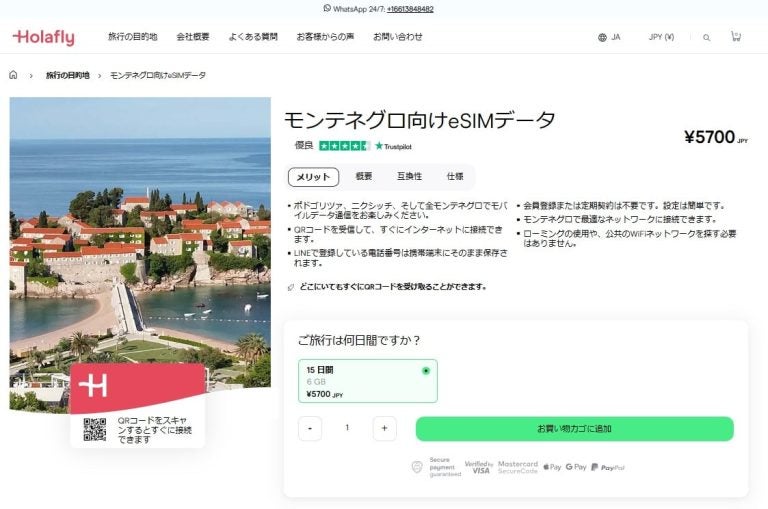Click the WhatsApp phone number link
Image resolution: width=768 pixels, height=509 pixels.
410,9
